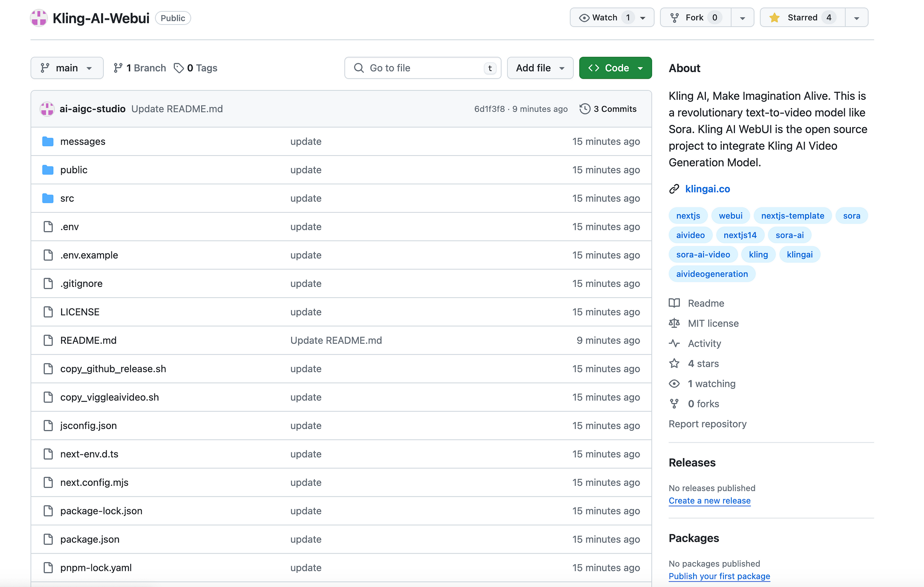Open the public folder name
Viewport: 924px width, 587px height.
[74, 170]
